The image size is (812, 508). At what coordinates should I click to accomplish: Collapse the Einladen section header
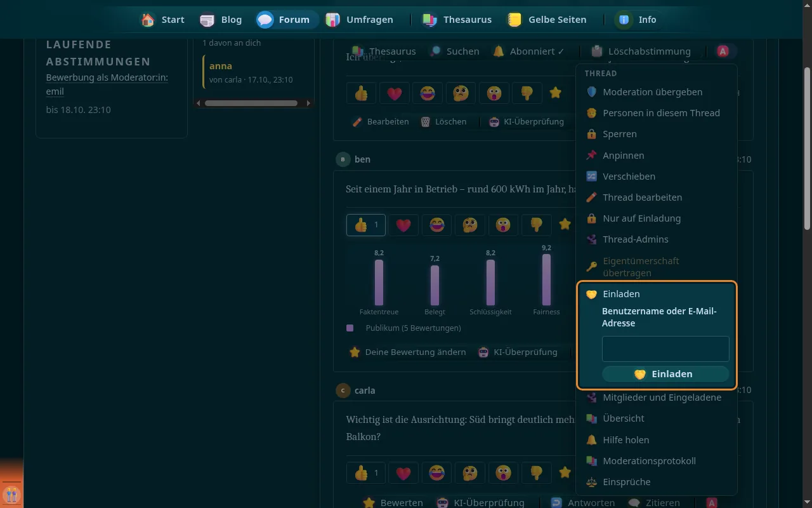656,294
